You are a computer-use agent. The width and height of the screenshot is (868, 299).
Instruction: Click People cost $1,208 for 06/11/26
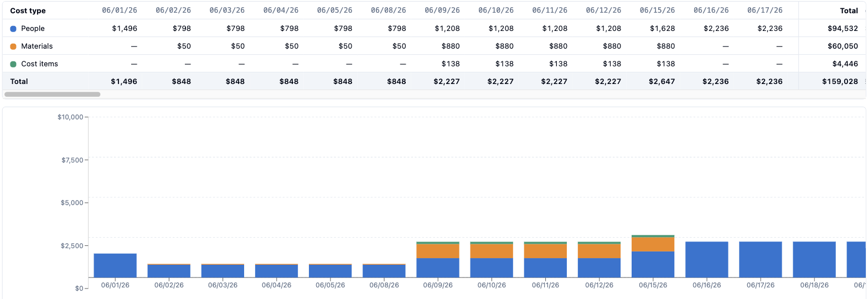click(555, 29)
